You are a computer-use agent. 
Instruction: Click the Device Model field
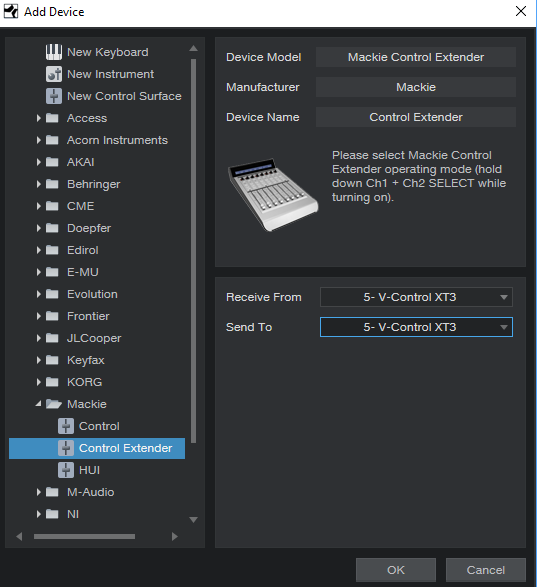pyautogui.click(x=416, y=57)
